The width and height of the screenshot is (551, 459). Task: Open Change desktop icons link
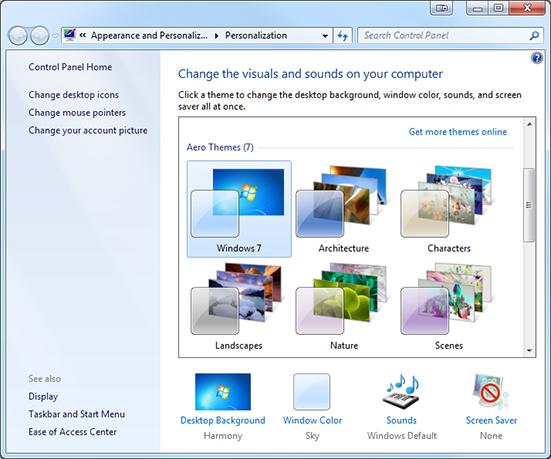tap(73, 95)
